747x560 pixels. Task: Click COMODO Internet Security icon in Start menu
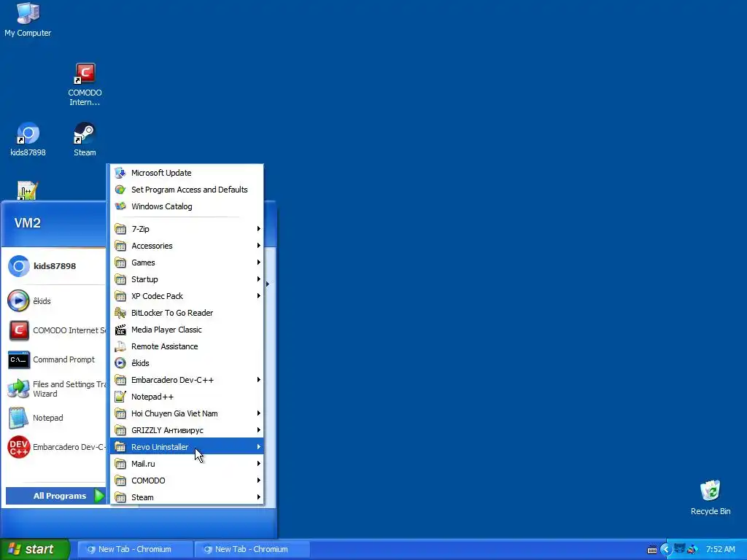pos(18,330)
